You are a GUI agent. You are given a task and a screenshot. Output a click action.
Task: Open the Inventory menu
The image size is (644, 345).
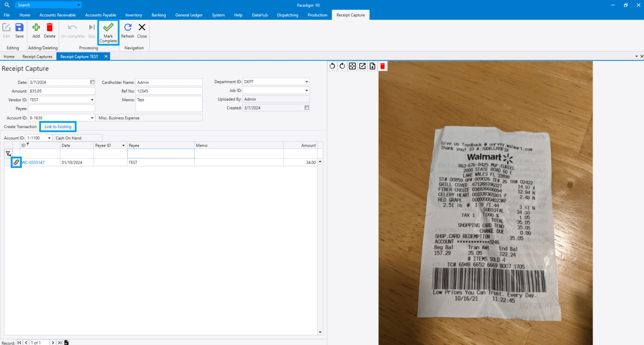coord(134,15)
